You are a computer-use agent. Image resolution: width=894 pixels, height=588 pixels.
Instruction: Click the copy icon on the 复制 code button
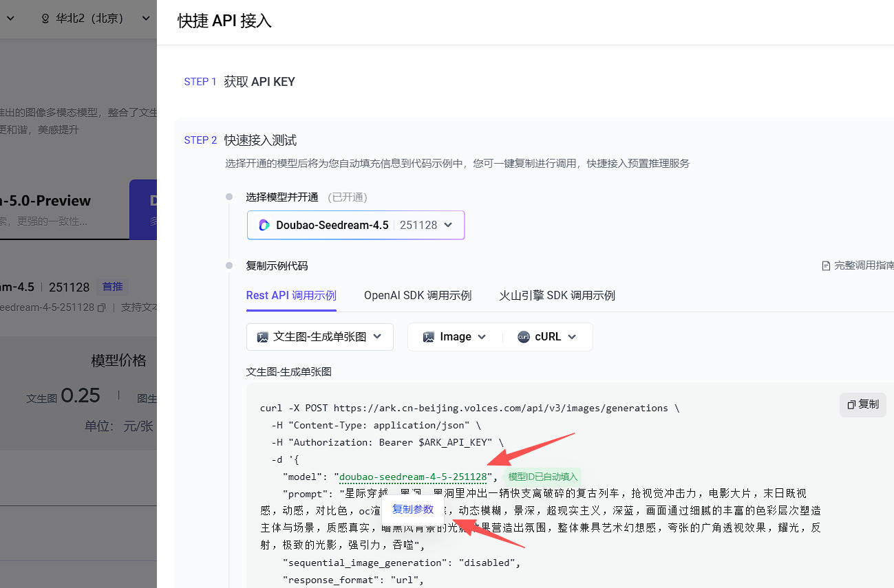coord(851,404)
